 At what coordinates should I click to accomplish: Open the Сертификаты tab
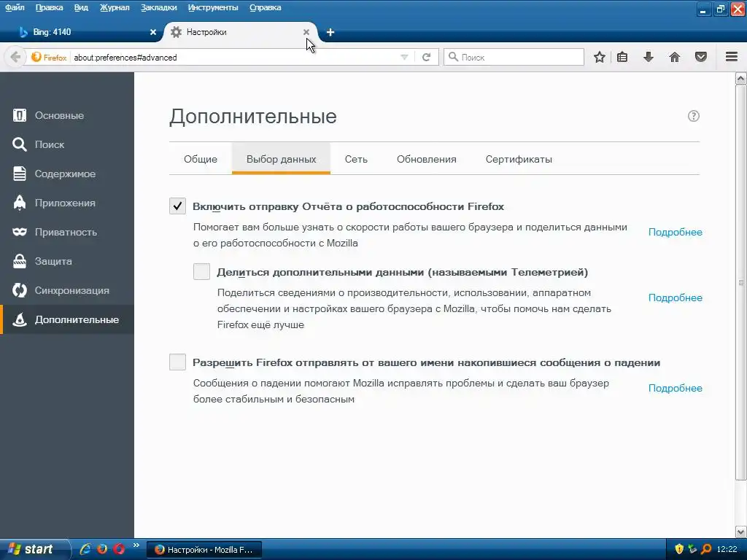click(x=519, y=159)
